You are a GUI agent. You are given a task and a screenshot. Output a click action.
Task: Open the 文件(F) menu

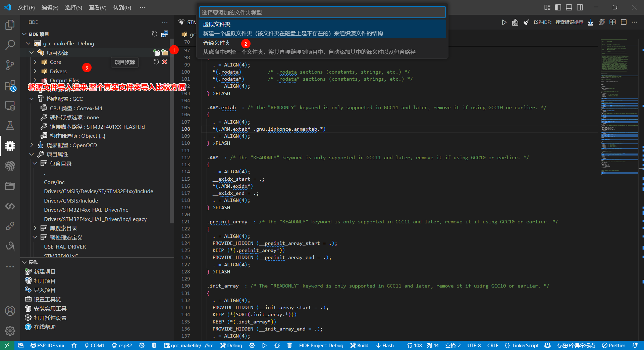pyautogui.click(x=26, y=7)
